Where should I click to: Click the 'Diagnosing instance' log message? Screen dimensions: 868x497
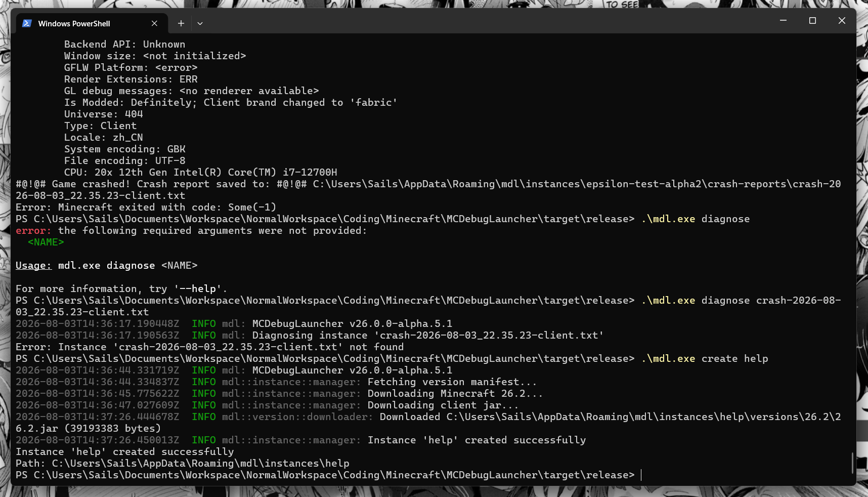(x=428, y=336)
